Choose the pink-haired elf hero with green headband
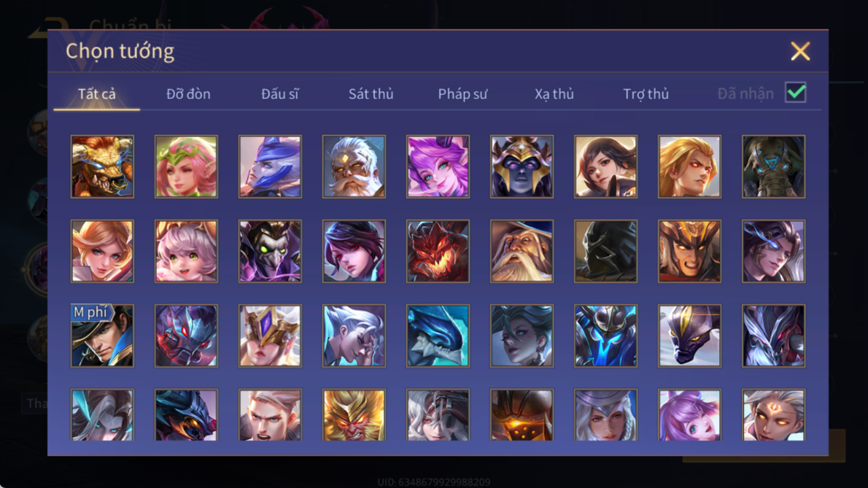Image resolution: width=868 pixels, height=488 pixels. (186, 166)
